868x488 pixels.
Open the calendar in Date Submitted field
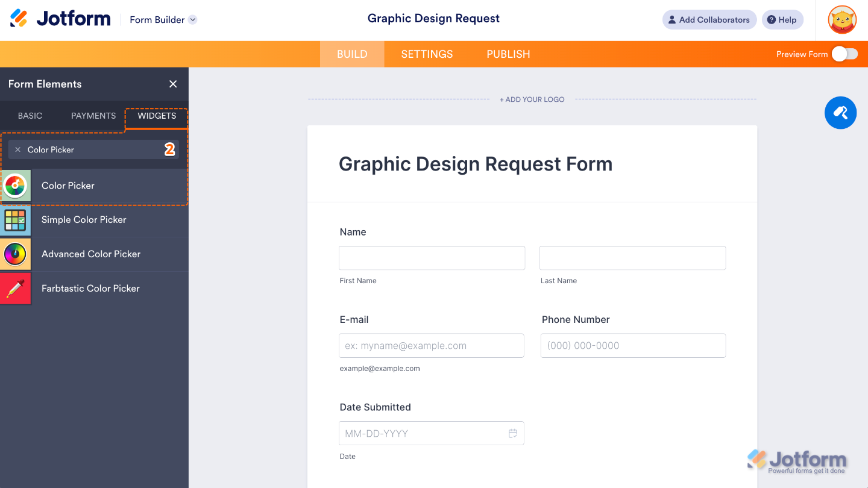513,433
